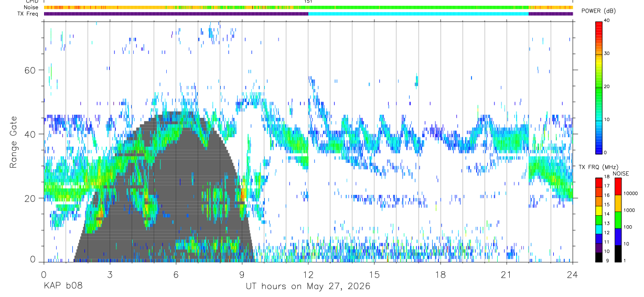
Task: Click the 14 tick on the TX FRQ legend
Action: pyautogui.click(x=607, y=215)
